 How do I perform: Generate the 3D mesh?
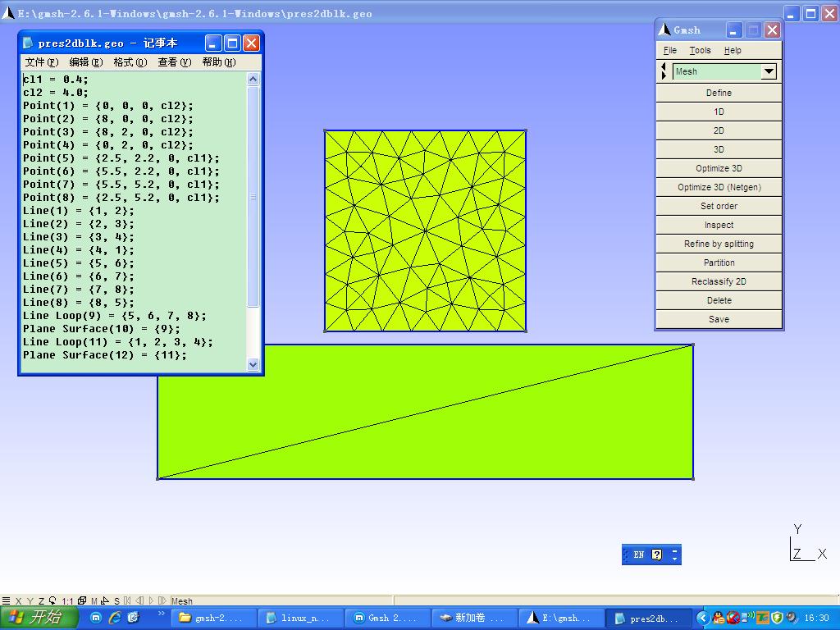pyautogui.click(x=719, y=149)
